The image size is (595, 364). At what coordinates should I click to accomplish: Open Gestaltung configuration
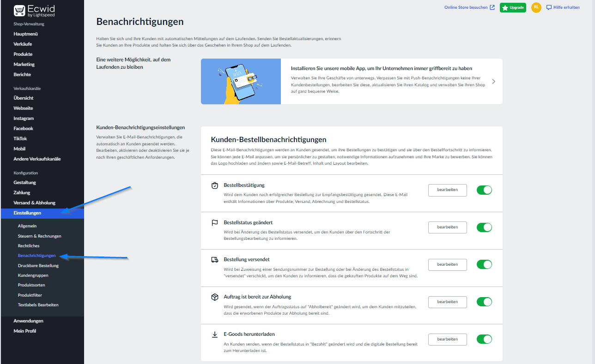pos(24,183)
